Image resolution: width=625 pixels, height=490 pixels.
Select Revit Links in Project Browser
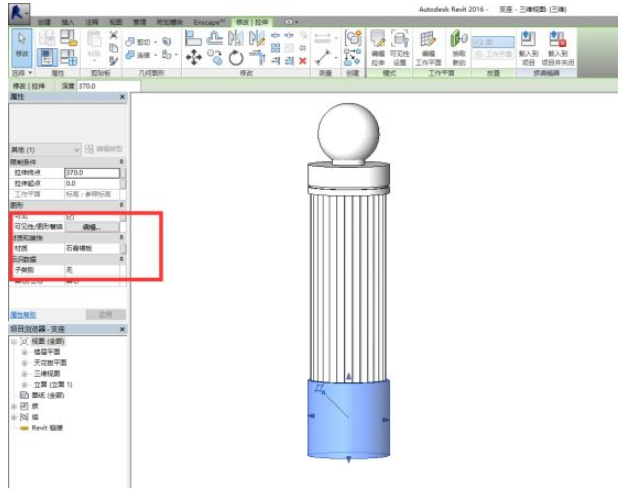pyautogui.click(x=47, y=428)
